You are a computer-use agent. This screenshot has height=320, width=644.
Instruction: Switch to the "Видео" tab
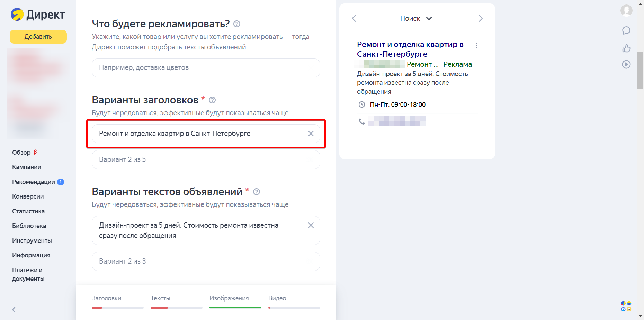point(277,298)
